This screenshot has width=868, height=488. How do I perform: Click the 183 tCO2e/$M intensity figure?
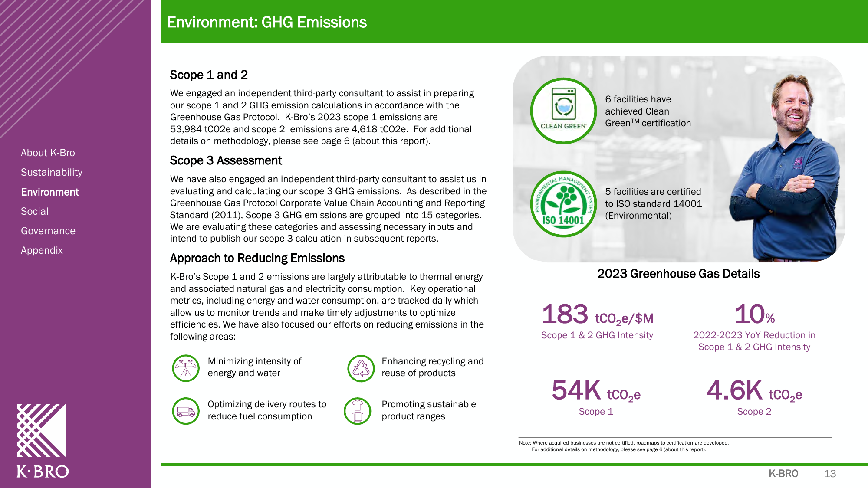(598, 314)
